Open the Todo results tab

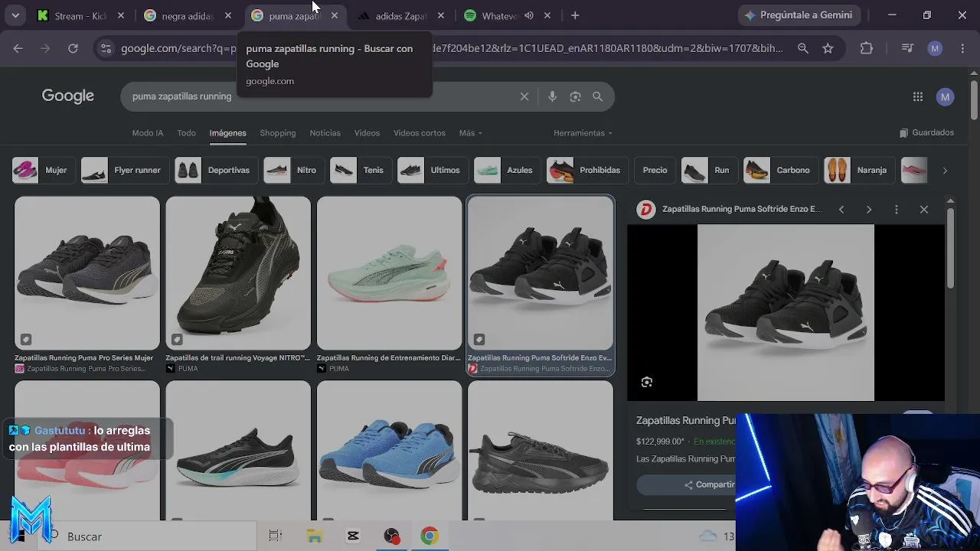(187, 133)
